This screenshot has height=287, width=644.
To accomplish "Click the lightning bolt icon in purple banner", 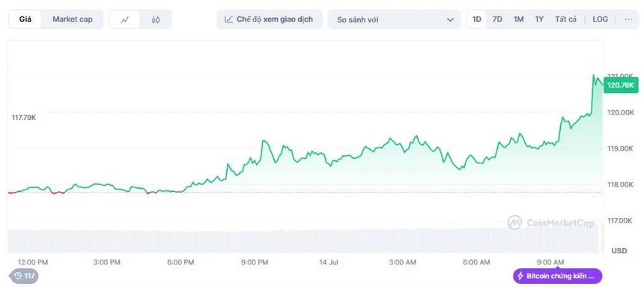I will [520, 276].
